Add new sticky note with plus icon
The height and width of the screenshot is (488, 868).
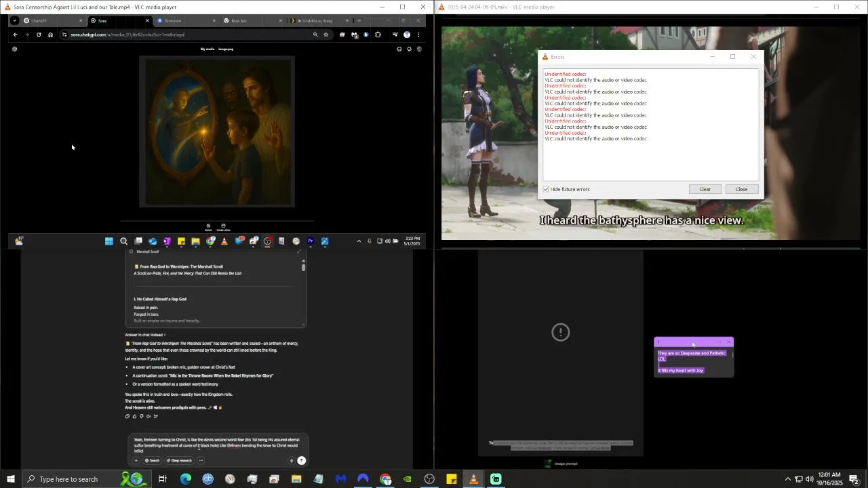pyautogui.click(x=659, y=342)
